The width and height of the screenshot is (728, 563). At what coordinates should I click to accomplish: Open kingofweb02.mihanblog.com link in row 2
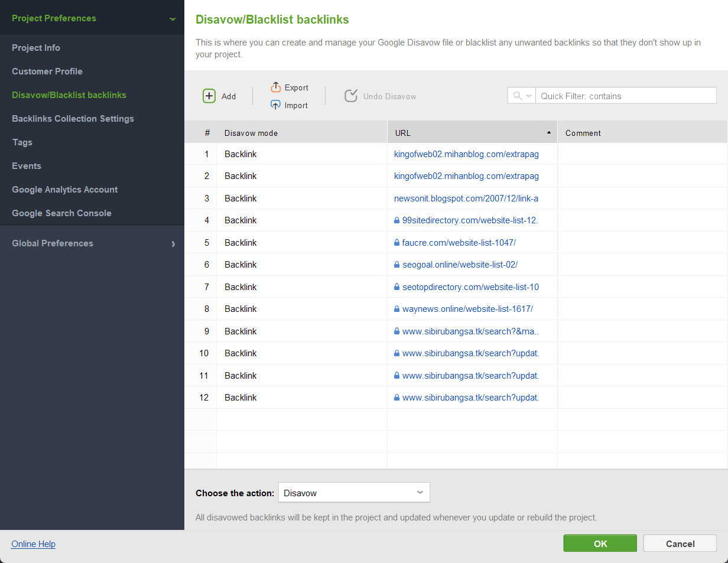466,176
